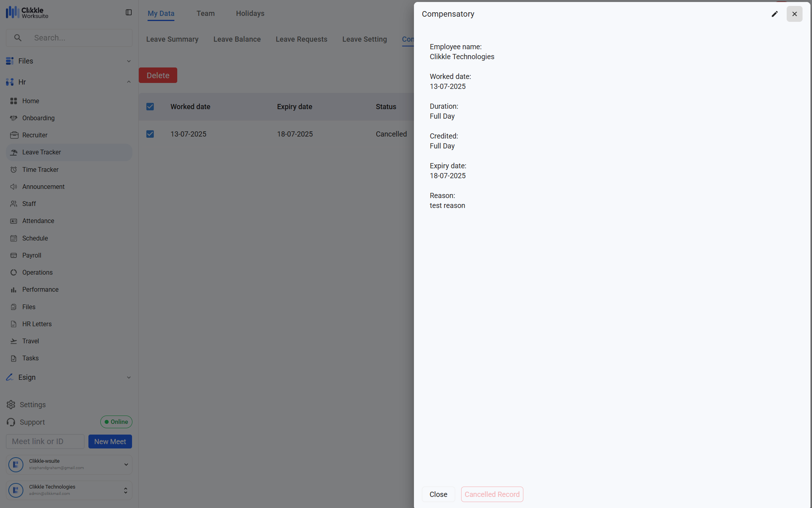Expand the Esign section

click(128, 377)
